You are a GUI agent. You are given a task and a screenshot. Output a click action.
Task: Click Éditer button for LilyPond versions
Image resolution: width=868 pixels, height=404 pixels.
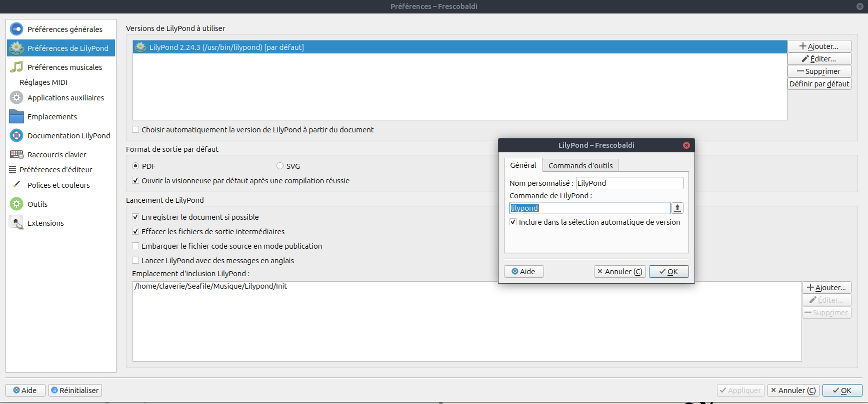coord(819,59)
